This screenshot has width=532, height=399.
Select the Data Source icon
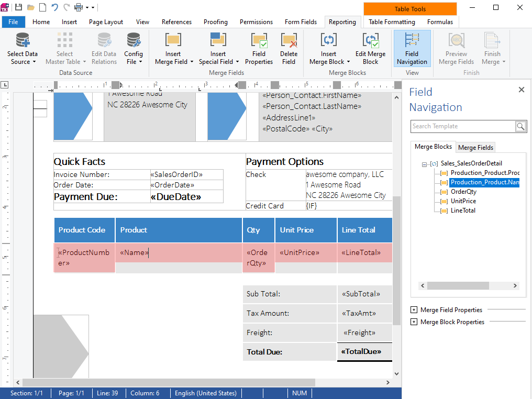22,48
